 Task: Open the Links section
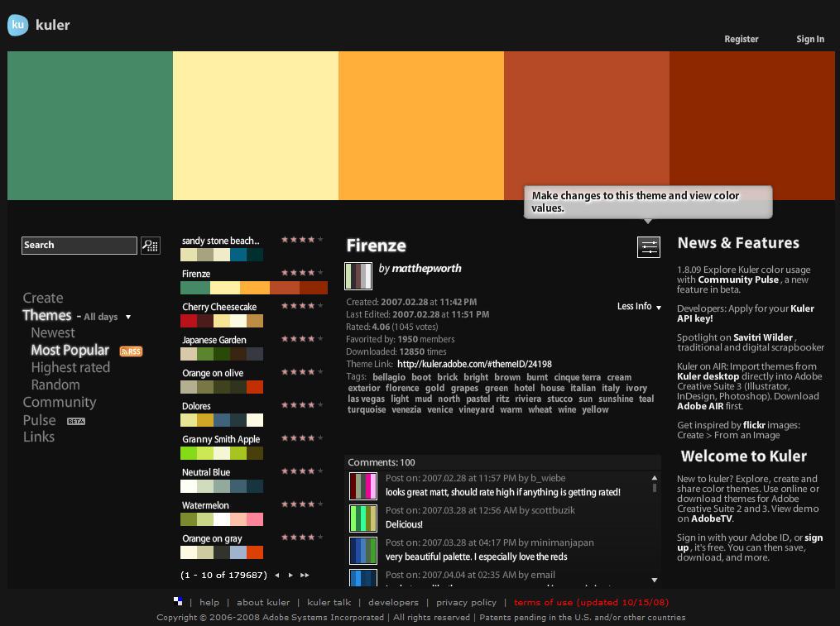point(39,437)
